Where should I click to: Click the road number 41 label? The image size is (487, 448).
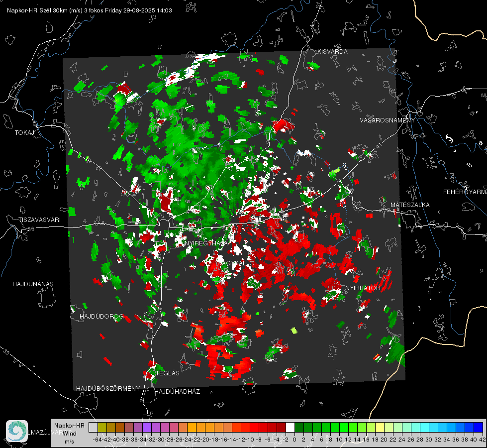(378, 145)
